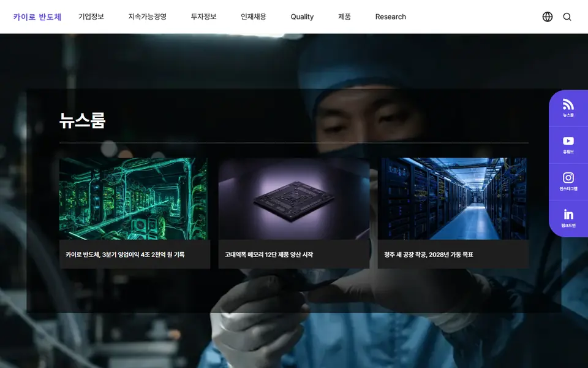The image size is (588, 368).
Task: Open the 링크드인 icon in sidebar
Action: pyautogui.click(x=568, y=218)
